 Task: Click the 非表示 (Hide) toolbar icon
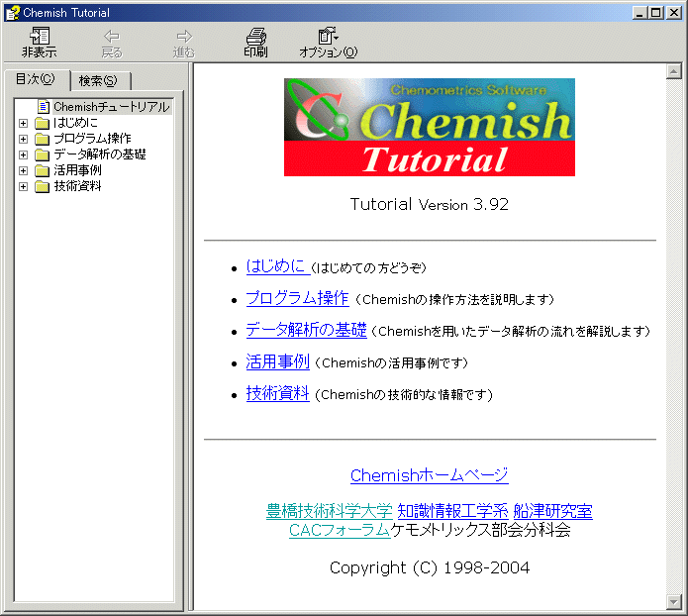(40, 36)
